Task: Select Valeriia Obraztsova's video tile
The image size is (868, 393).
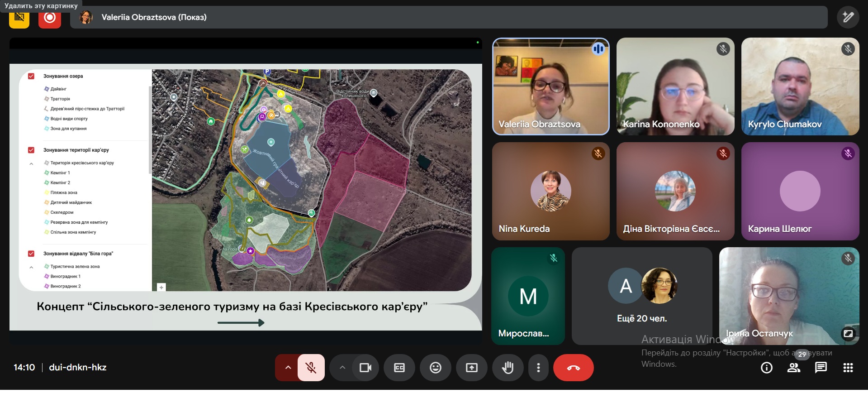Action: pyautogui.click(x=550, y=86)
